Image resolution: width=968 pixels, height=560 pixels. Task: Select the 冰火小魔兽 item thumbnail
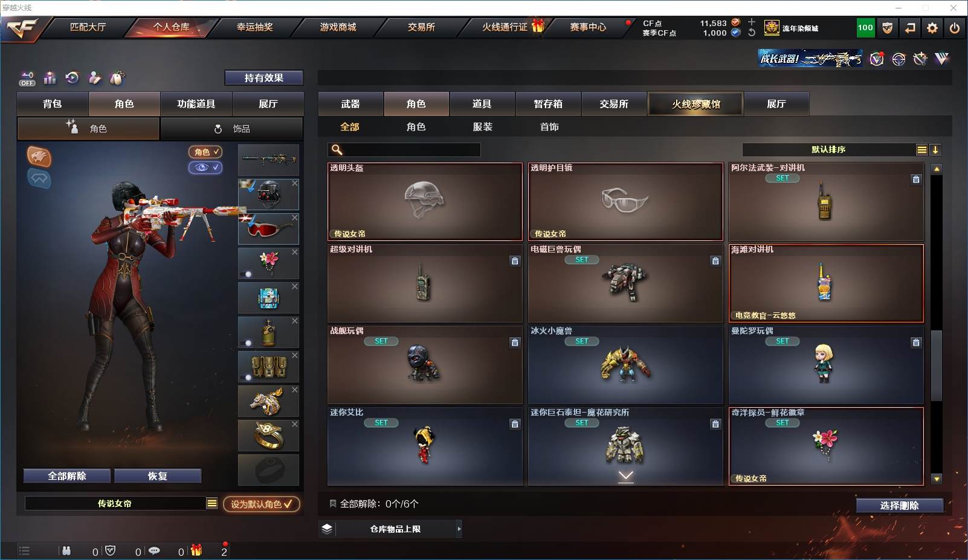pos(625,365)
